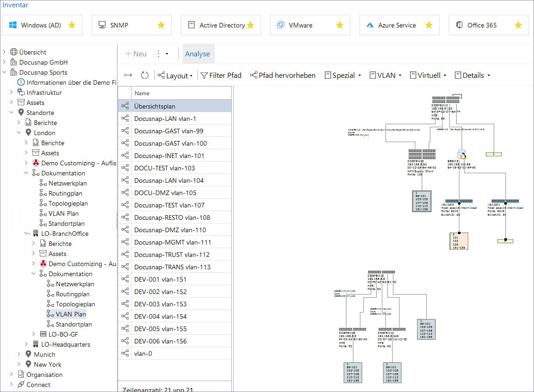534x392 pixels.
Task: Open the Active Directory inventory tile
Action: [x=221, y=25]
